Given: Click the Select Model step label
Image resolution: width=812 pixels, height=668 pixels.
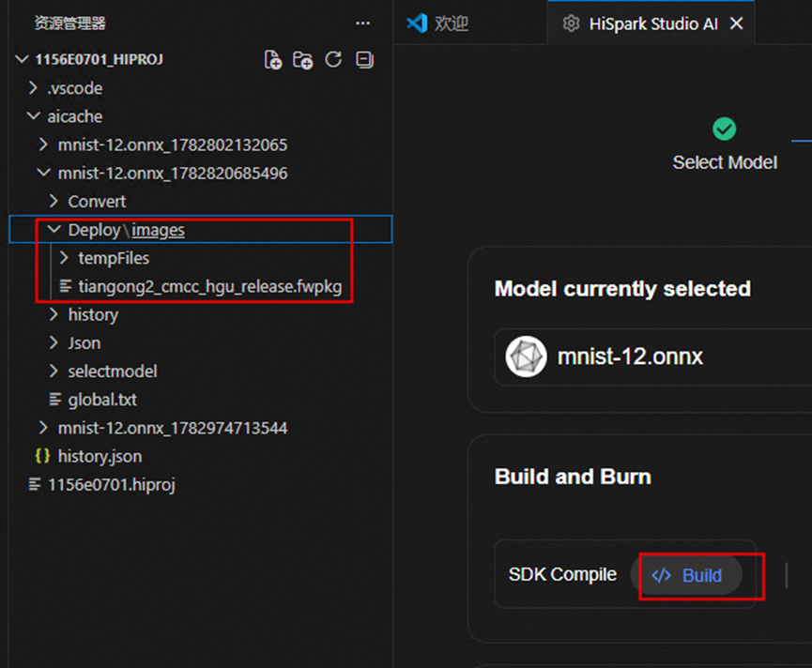Looking at the screenshot, I should [725, 162].
